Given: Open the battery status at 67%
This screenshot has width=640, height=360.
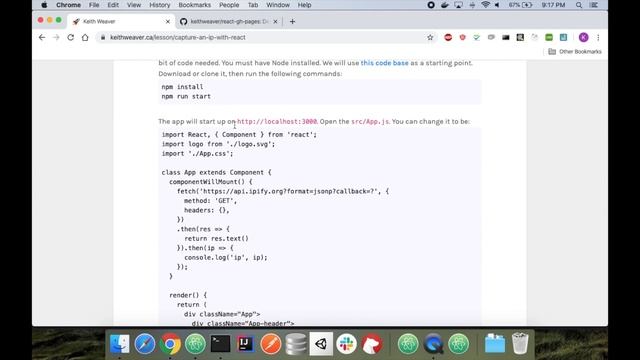Looking at the screenshot, I should click(x=520, y=5).
